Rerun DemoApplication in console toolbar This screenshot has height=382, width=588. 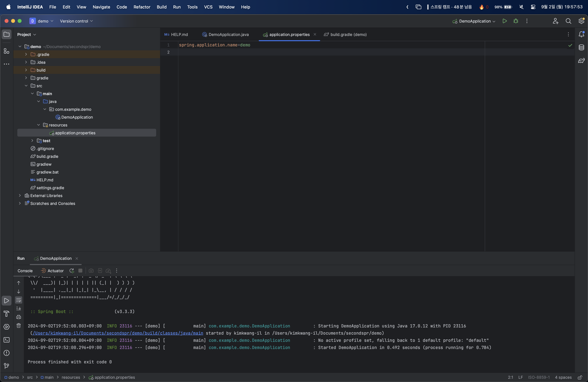[x=72, y=271]
